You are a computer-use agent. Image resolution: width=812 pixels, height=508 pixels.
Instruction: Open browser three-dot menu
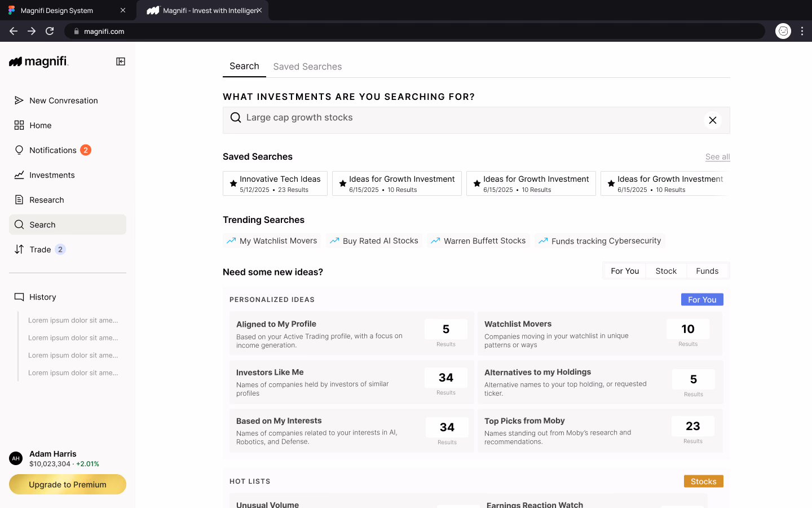(x=802, y=31)
